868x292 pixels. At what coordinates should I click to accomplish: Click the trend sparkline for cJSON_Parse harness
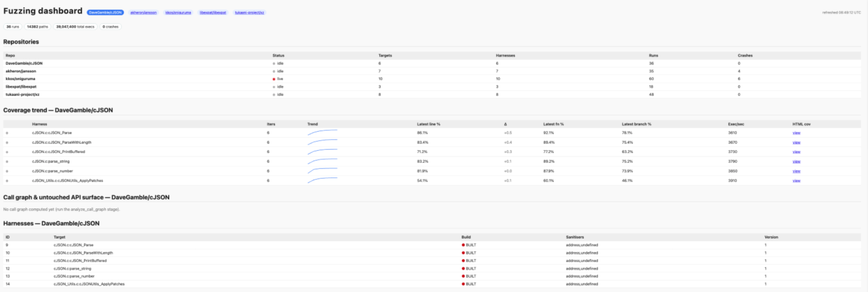coord(322,133)
